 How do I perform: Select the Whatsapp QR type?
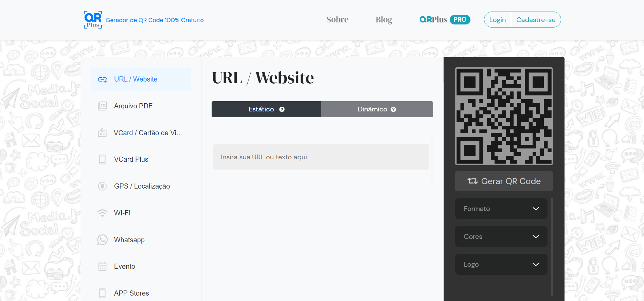pos(141,240)
